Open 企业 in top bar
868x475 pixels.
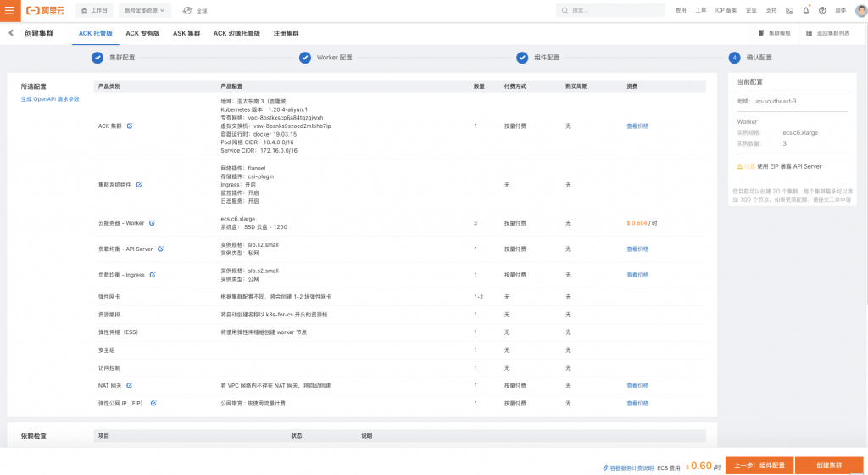pos(751,10)
